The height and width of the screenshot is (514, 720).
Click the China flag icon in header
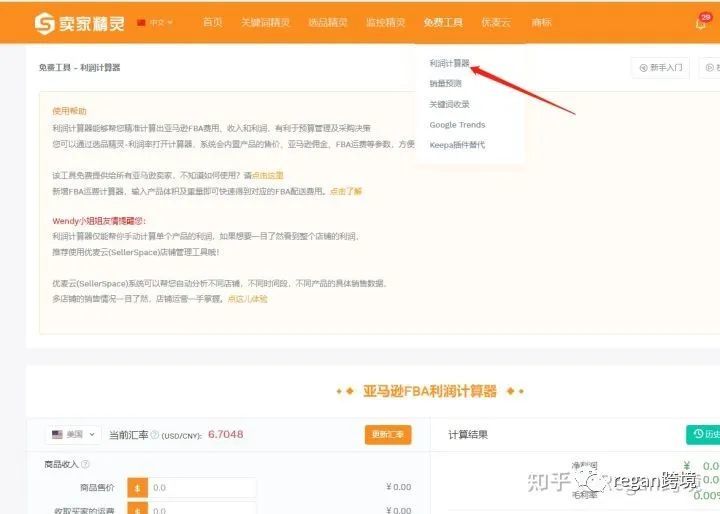[x=141, y=23]
